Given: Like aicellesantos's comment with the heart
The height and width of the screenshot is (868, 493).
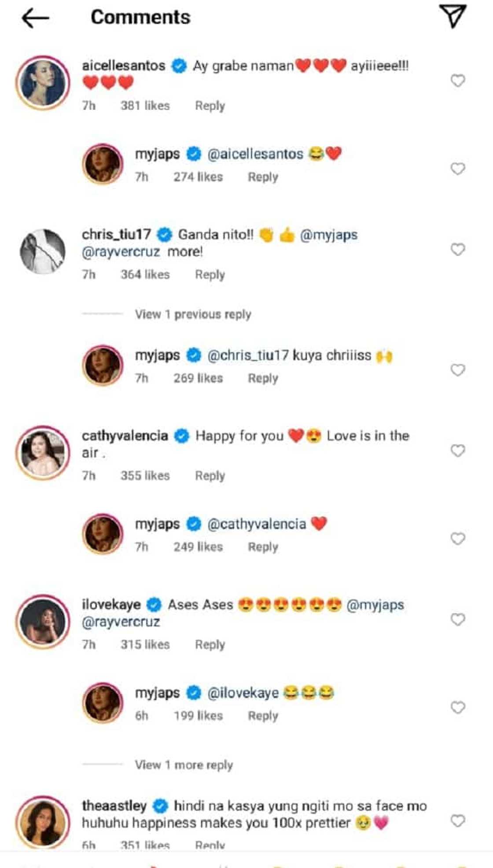Looking at the screenshot, I should click(x=458, y=81).
